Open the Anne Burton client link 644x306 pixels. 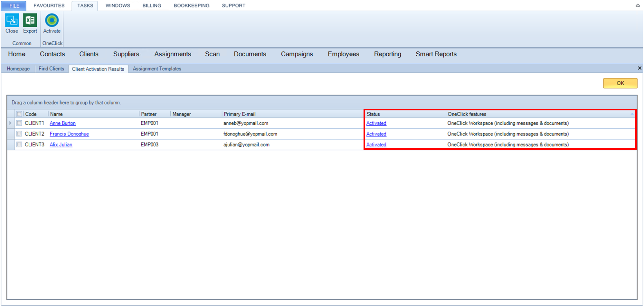click(62, 123)
